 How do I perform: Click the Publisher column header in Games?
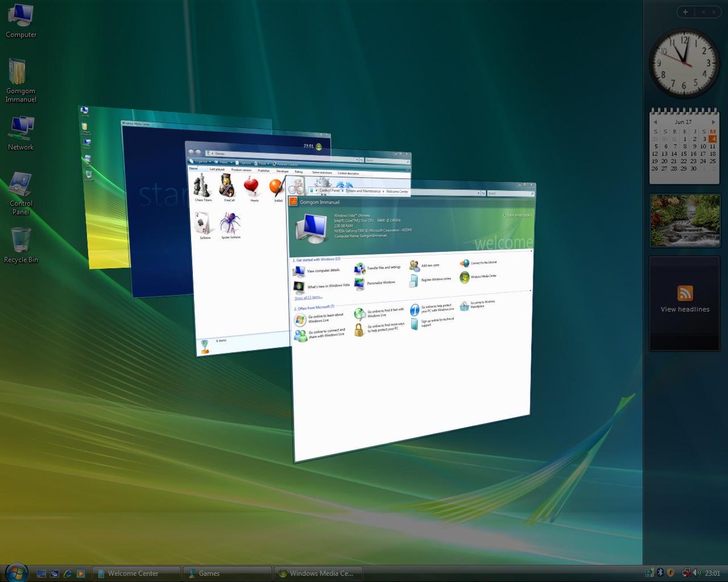[x=263, y=170]
